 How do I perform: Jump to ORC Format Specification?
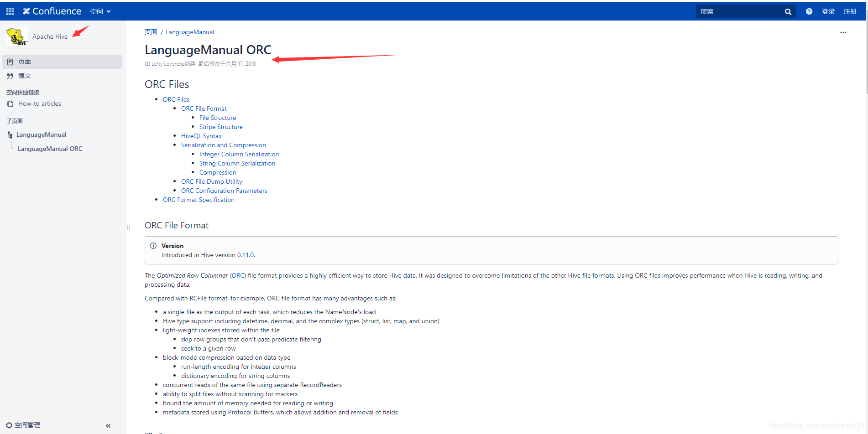point(199,200)
